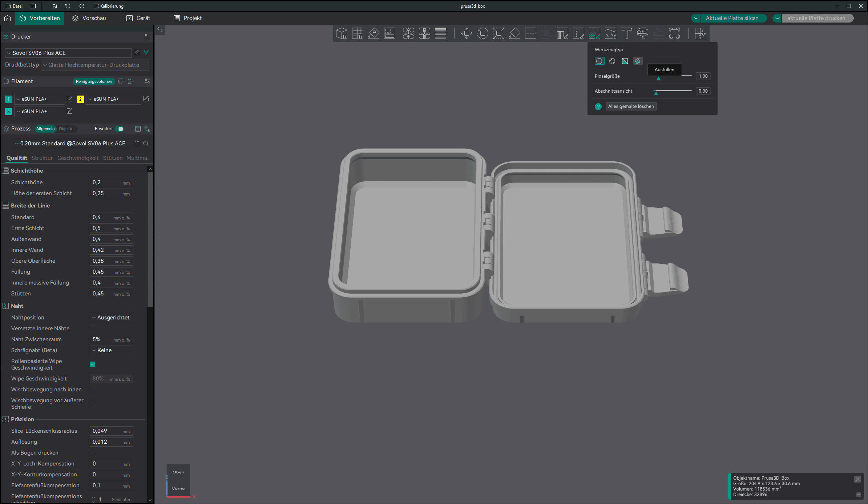Open the Nahtposition dropdown
868x504 pixels.
coord(112,318)
